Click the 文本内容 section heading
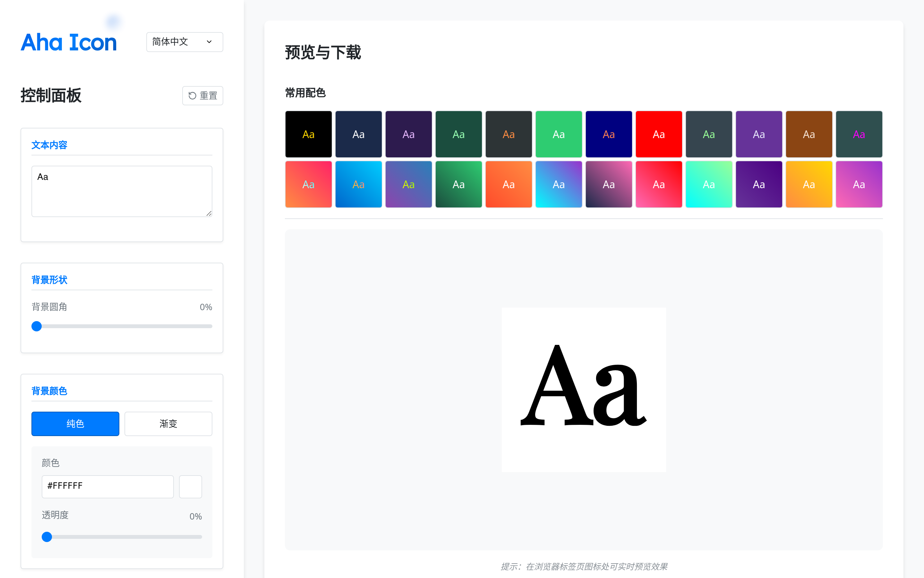This screenshot has height=578, width=924. [49, 145]
